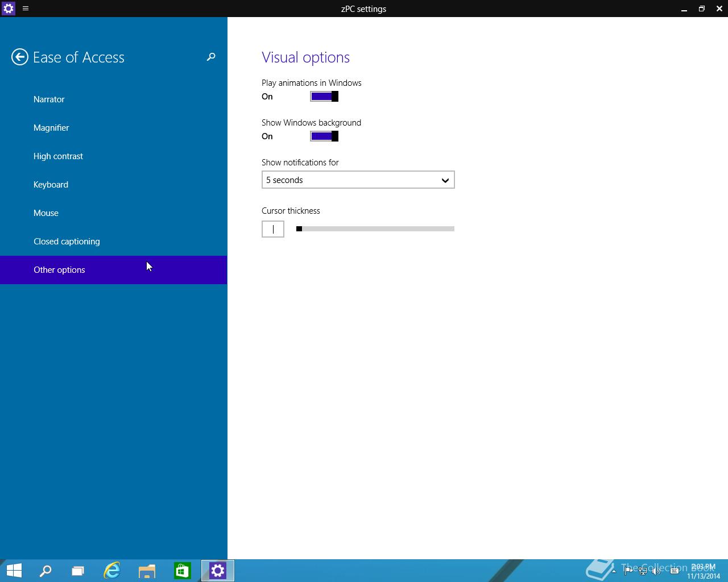
Task: Click the back arrow beside Ease of Access
Action: (20, 57)
